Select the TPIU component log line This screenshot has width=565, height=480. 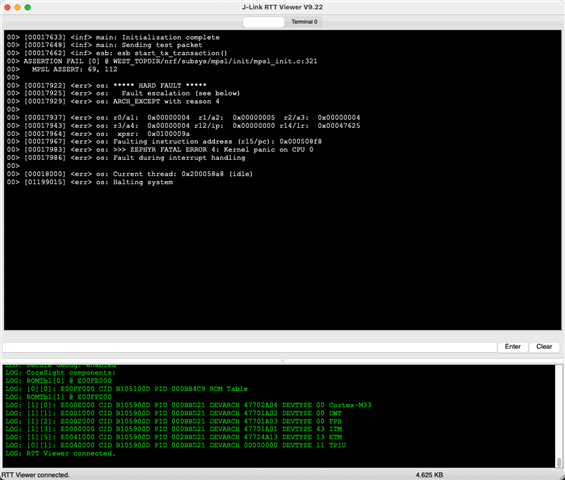[x=175, y=445]
